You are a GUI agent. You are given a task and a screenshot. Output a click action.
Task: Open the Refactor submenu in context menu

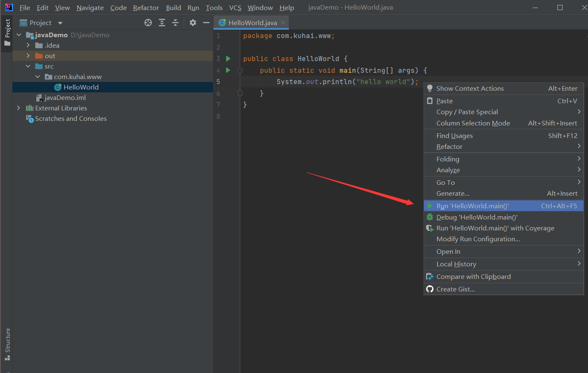(503, 146)
